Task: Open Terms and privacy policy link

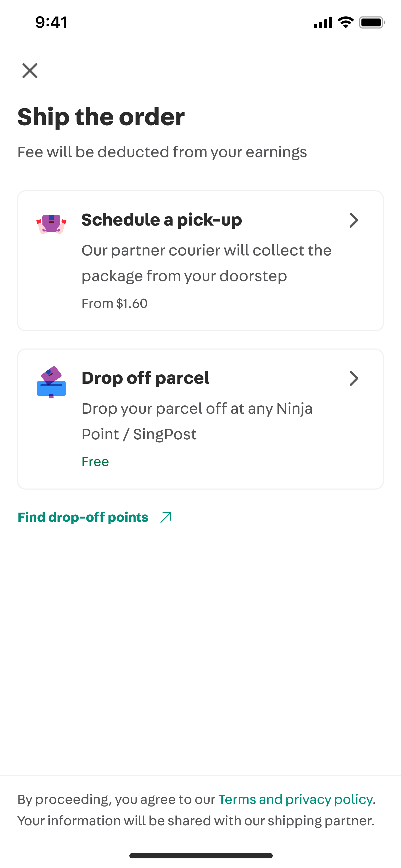Action: (x=295, y=799)
